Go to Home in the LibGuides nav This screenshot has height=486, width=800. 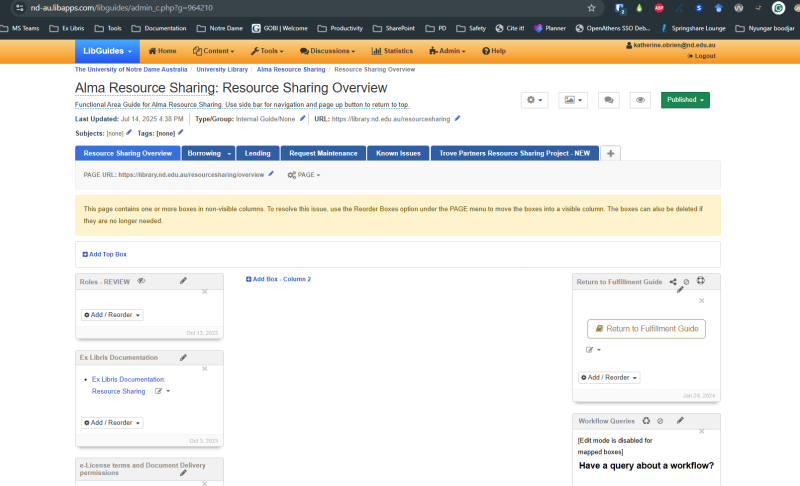(x=162, y=51)
